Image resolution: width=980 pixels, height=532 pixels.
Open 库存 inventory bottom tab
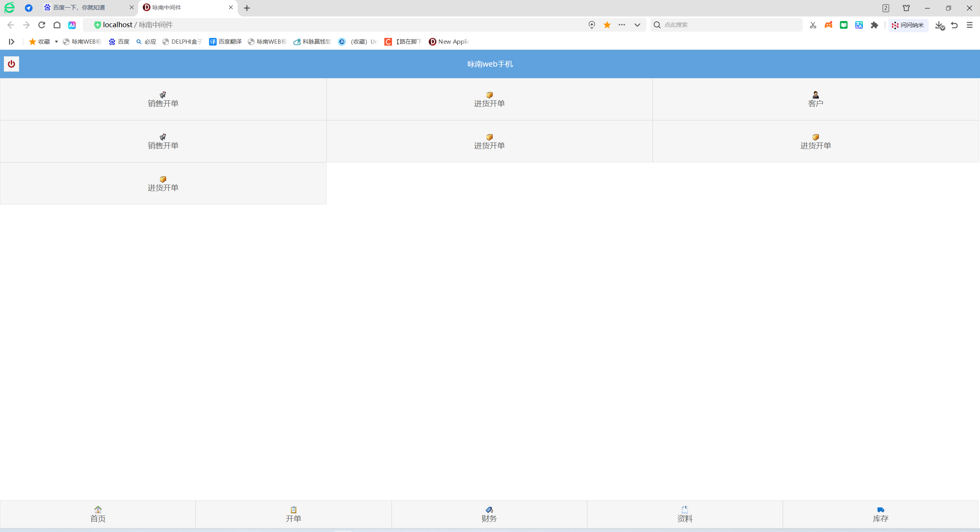click(880, 514)
